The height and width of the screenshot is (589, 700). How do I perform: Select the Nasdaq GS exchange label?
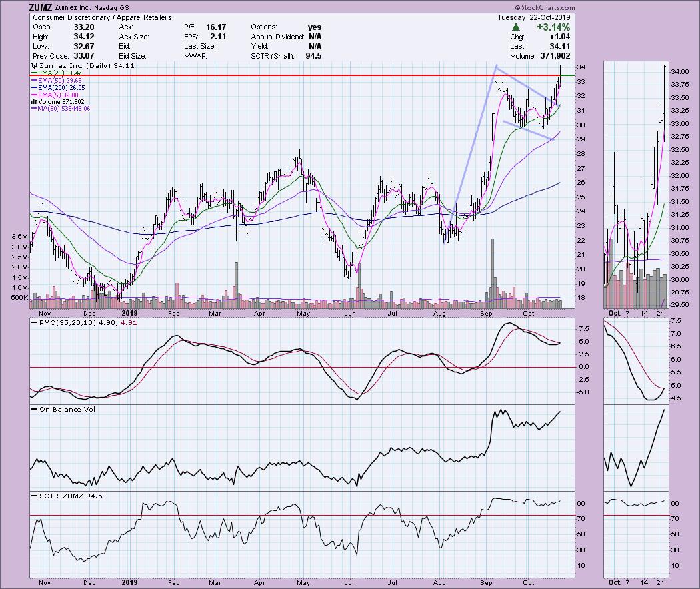(111, 7)
